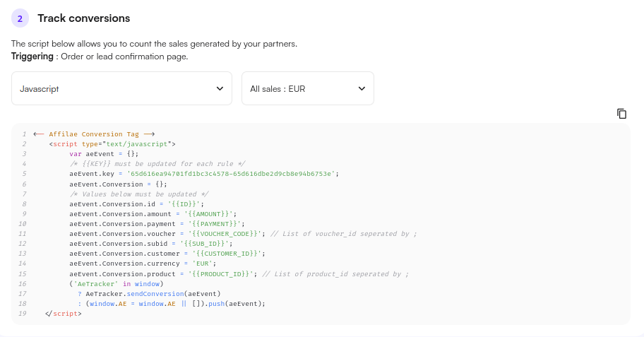Viewport: 644px width, 337px height.
Task: Click the '{{VOUCHER_CODE}}' placeholder in code
Action: coord(225,234)
